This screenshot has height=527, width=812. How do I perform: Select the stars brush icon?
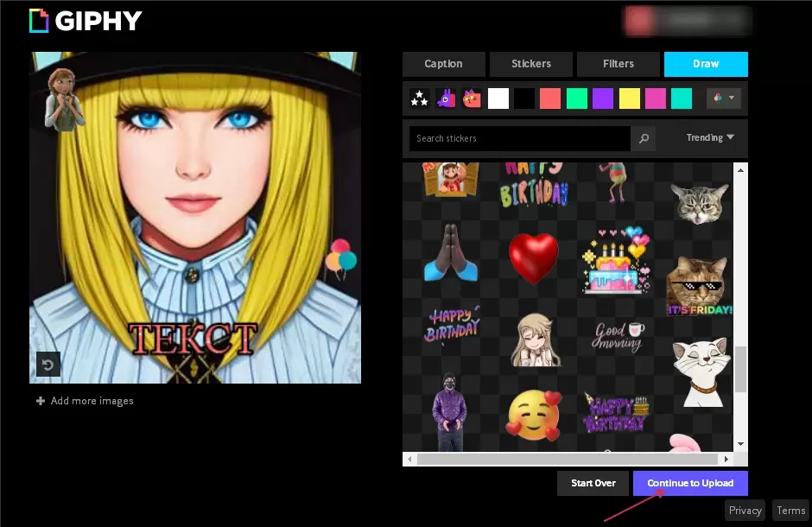click(x=419, y=98)
